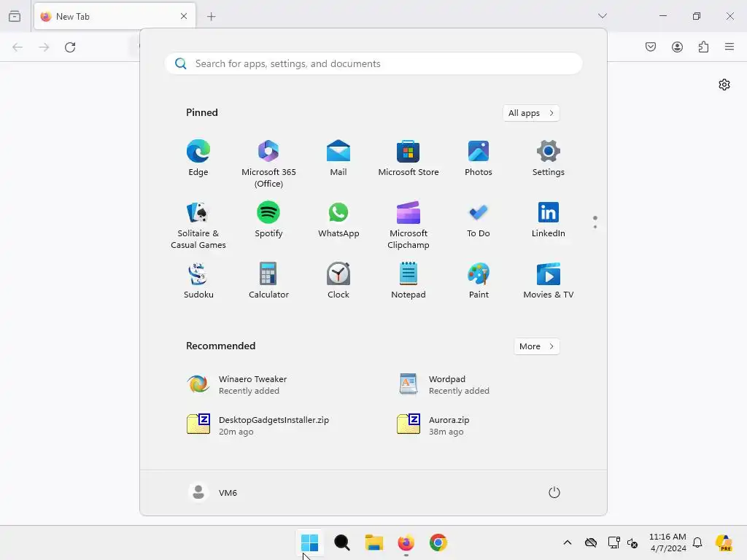Reload the Firefox page
Screen dimensions: 747x560
[70, 47]
